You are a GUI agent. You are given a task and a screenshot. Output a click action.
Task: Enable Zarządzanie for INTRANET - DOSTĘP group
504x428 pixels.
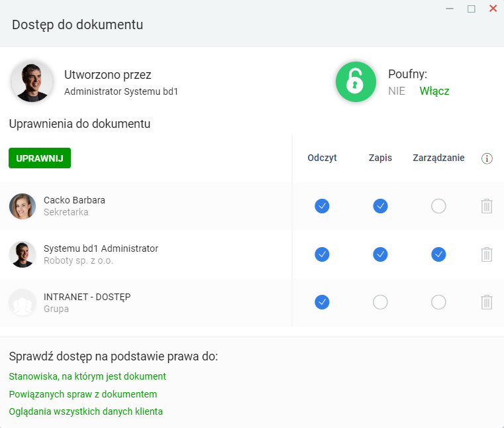pyautogui.click(x=438, y=302)
